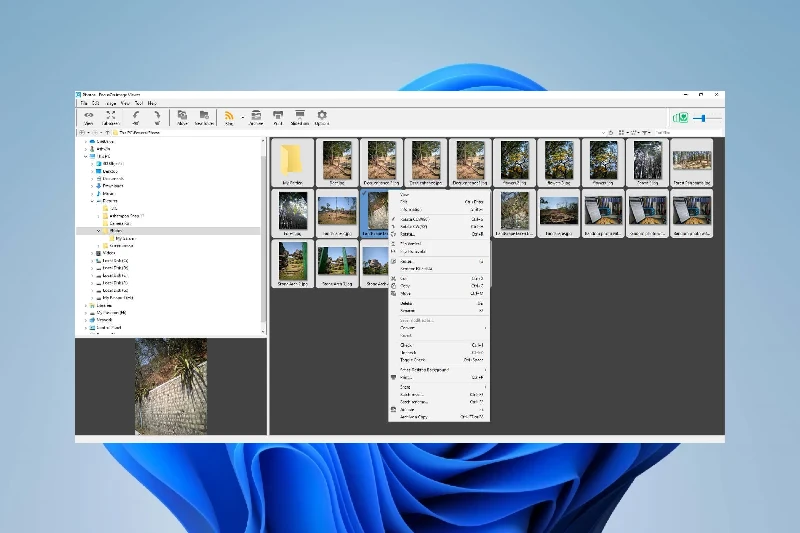Open the File menu

(x=82, y=103)
